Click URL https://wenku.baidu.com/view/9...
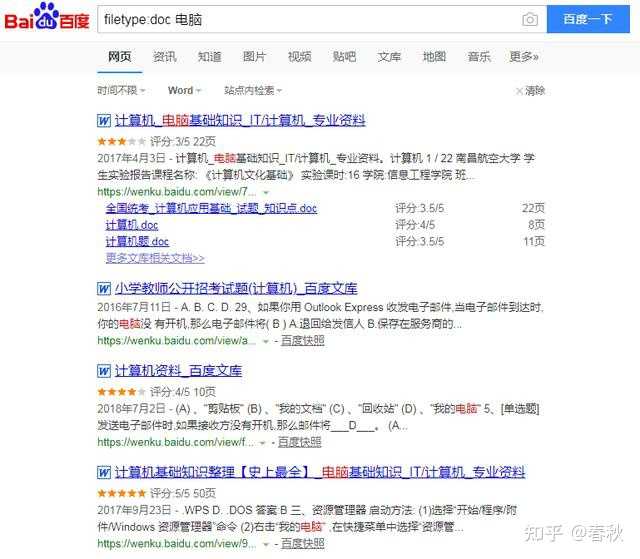The height and width of the screenshot is (559, 640). coord(177,543)
